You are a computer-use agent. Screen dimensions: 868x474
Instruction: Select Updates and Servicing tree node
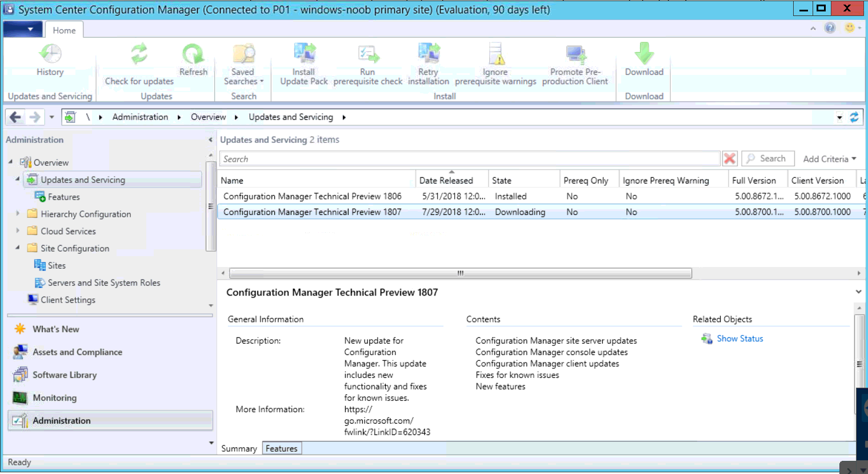(113, 180)
